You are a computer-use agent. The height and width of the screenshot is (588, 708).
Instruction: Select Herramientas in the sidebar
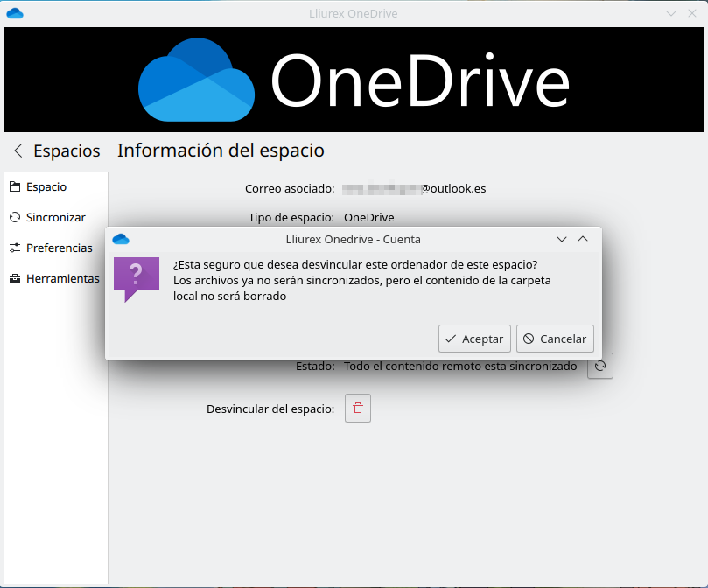tap(61, 279)
